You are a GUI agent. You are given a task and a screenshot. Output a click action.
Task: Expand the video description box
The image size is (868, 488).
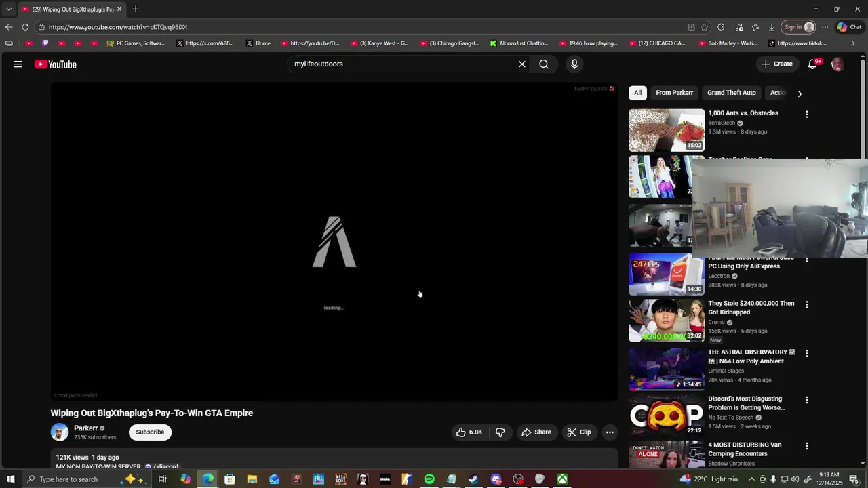click(x=334, y=459)
